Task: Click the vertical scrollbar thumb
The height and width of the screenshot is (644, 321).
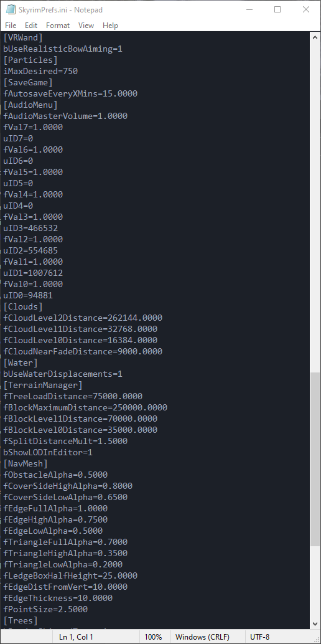Action: pyautogui.click(x=315, y=459)
